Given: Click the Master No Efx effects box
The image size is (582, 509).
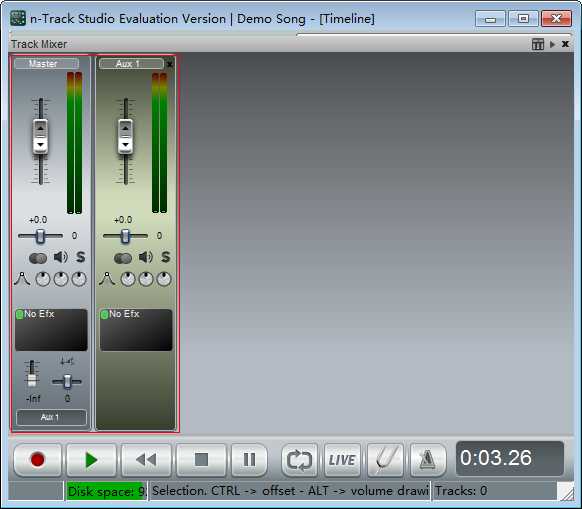Looking at the screenshot, I should (51, 330).
